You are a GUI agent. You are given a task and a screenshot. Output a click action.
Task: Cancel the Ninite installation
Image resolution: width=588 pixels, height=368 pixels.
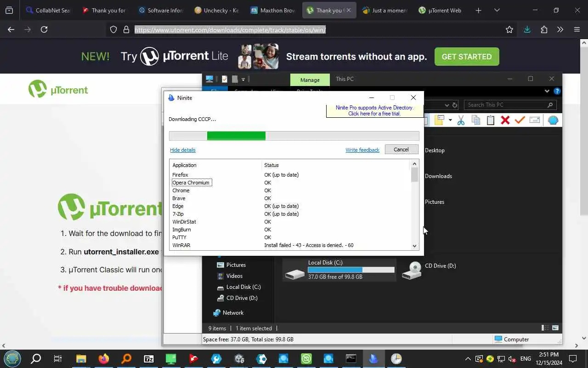coord(401,149)
